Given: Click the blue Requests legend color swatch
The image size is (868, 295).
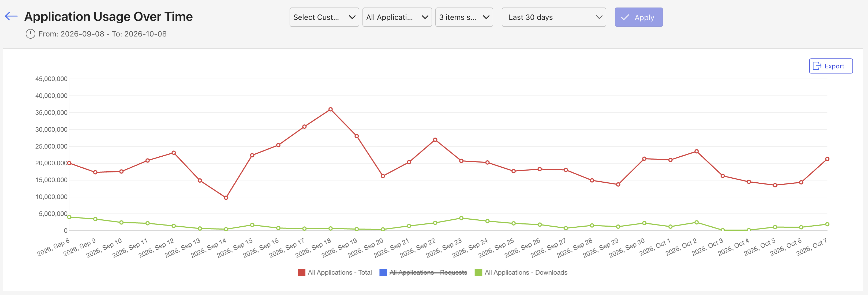Looking at the screenshot, I should (x=383, y=272).
